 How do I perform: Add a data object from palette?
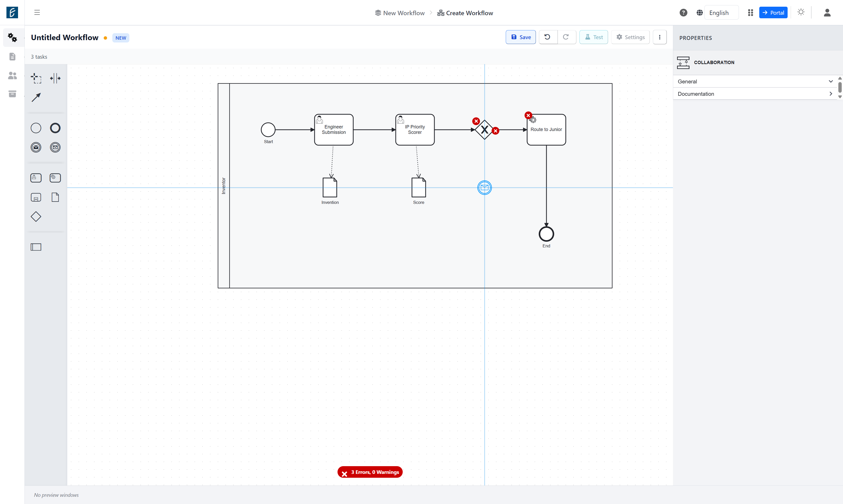tap(55, 197)
